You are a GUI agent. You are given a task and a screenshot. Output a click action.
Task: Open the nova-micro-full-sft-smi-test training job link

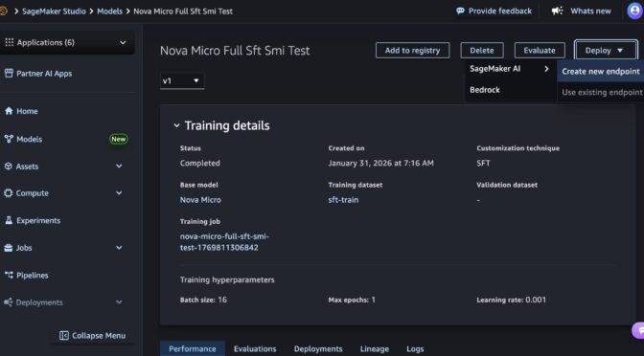tap(224, 242)
